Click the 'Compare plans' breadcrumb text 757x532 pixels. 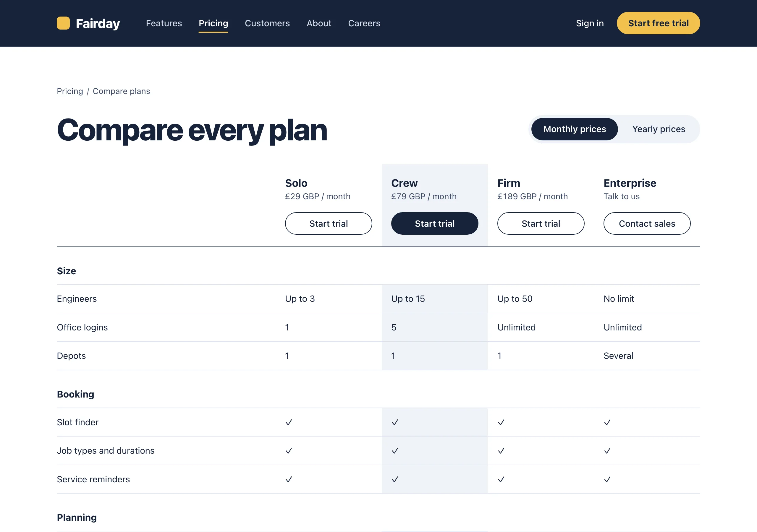(x=121, y=91)
